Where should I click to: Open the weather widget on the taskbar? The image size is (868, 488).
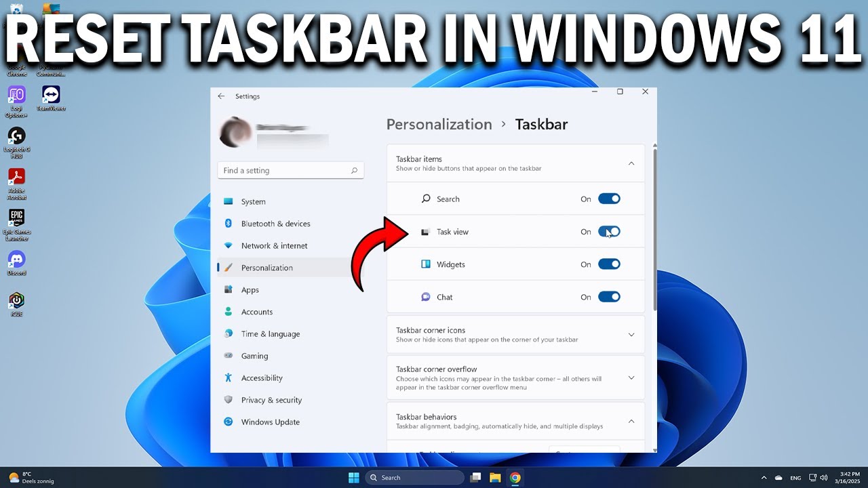pos(31,478)
